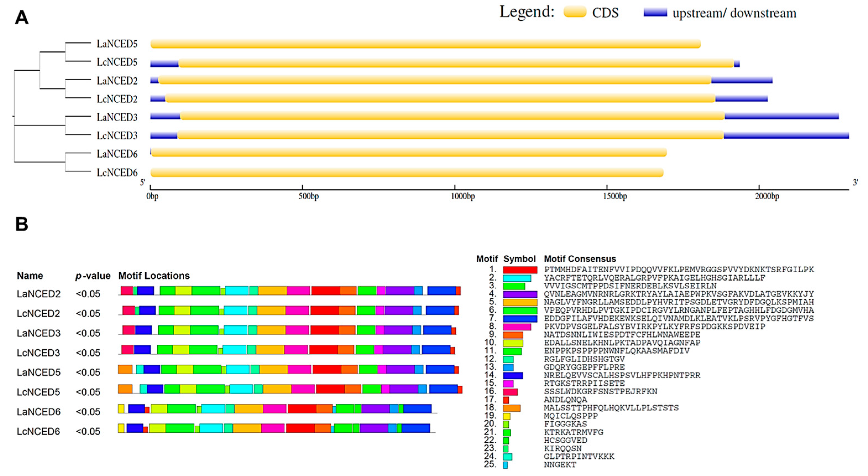Click the Motif Locations column header

(154, 276)
